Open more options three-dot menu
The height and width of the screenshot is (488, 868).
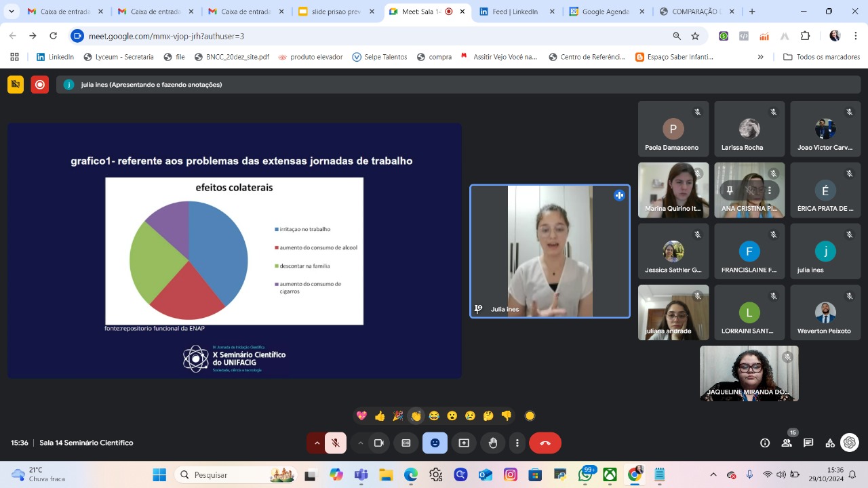click(517, 443)
